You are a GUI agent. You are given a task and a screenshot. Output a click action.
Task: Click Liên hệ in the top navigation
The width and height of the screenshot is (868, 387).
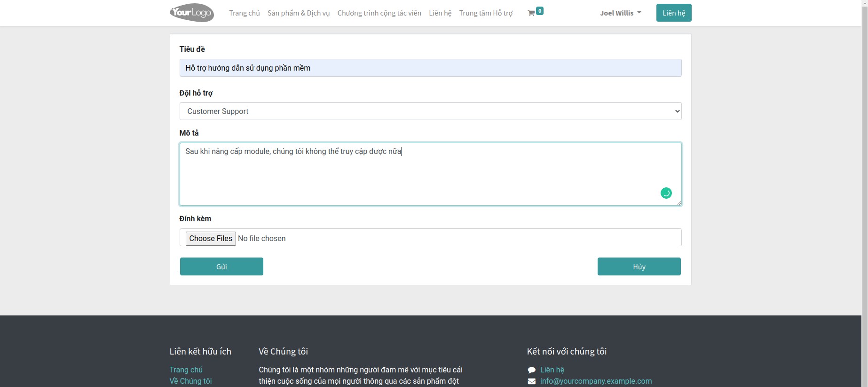[x=440, y=13]
